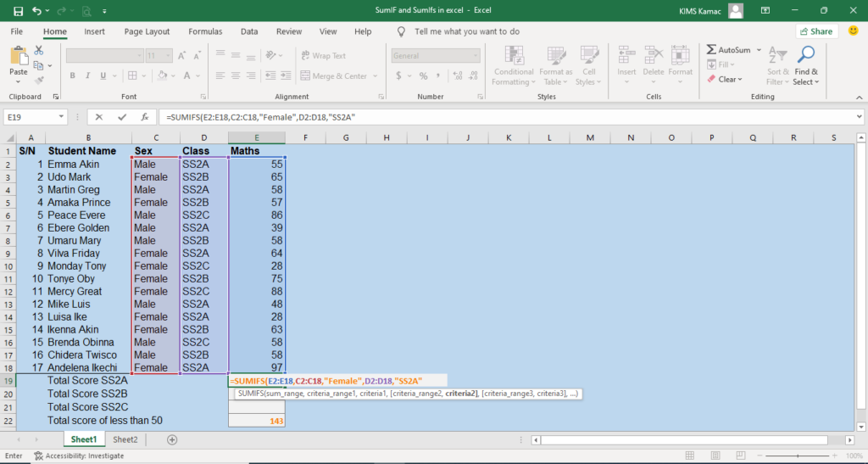This screenshot has height=464, width=868.
Task: Click the Undo arrow icon
Action: [36, 10]
